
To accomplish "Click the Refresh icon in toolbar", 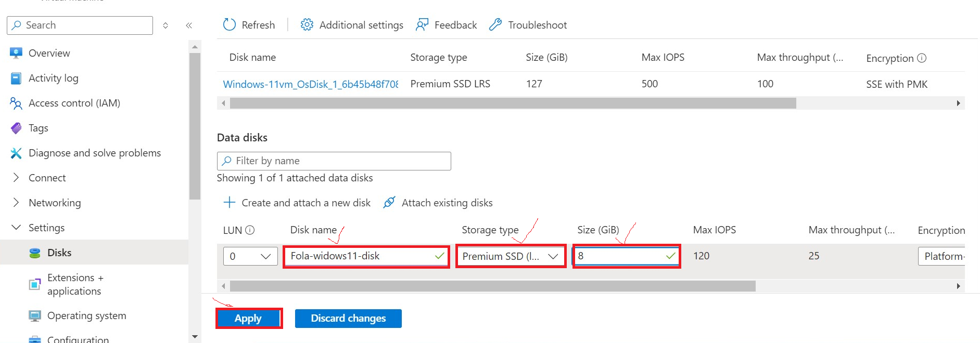I will point(230,25).
